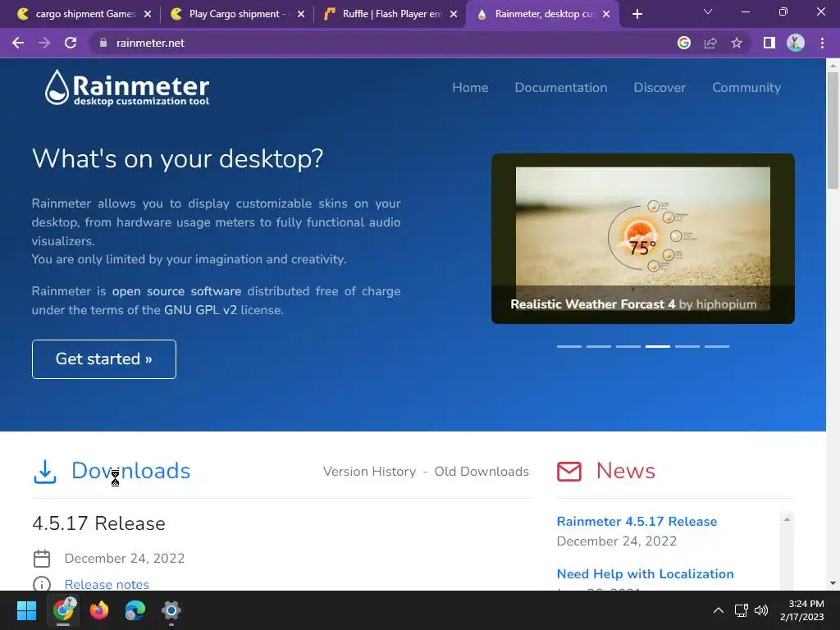Click the volume speaker icon in the tray
Image resolution: width=840 pixels, height=630 pixels.
(760, 610)
